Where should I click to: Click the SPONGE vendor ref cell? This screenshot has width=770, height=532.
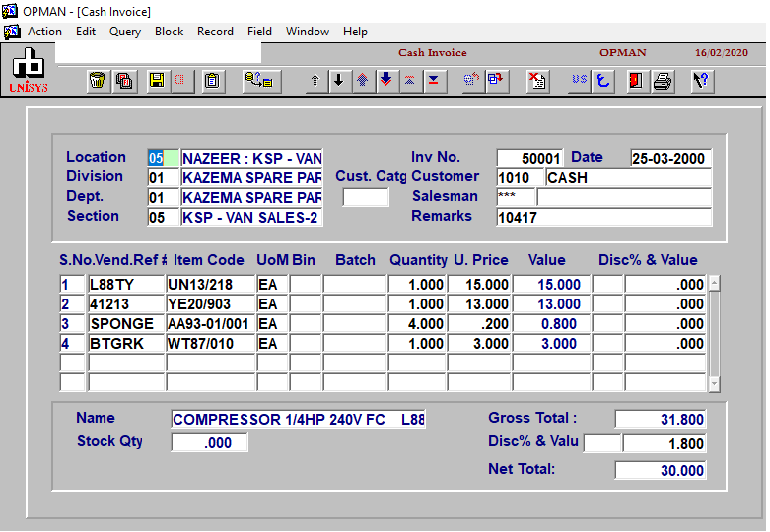point(126,323)
